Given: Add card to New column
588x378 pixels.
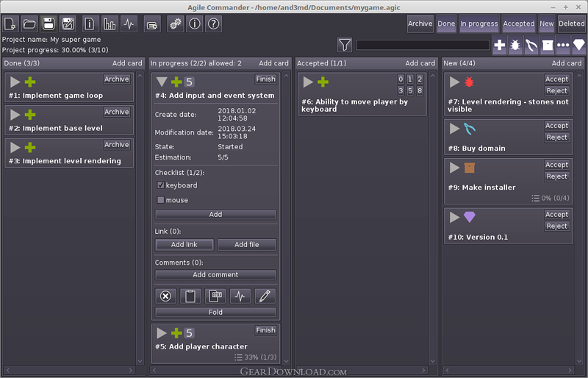Looking at the screenshot, I should click(567, 63).
